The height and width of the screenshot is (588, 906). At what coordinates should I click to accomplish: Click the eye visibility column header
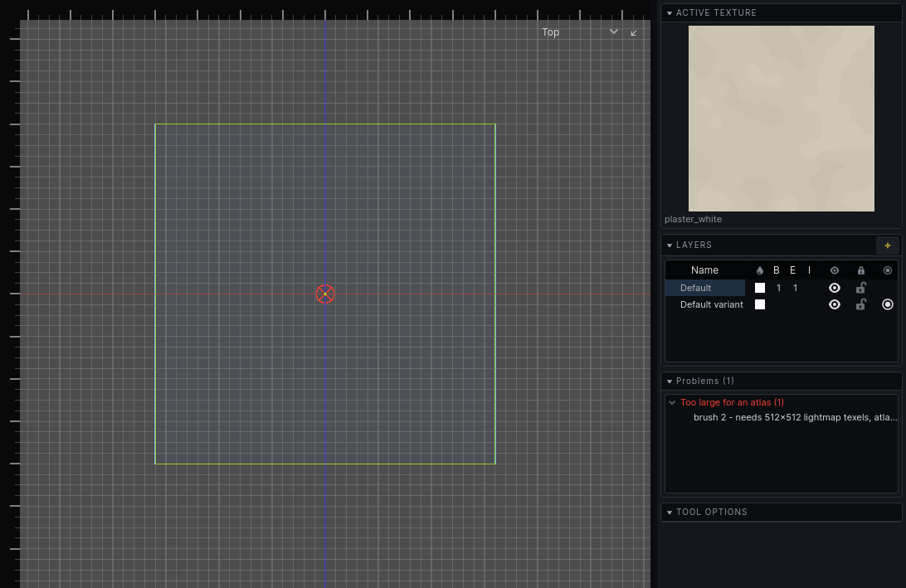pyautogui.click(x=835, y=270)
